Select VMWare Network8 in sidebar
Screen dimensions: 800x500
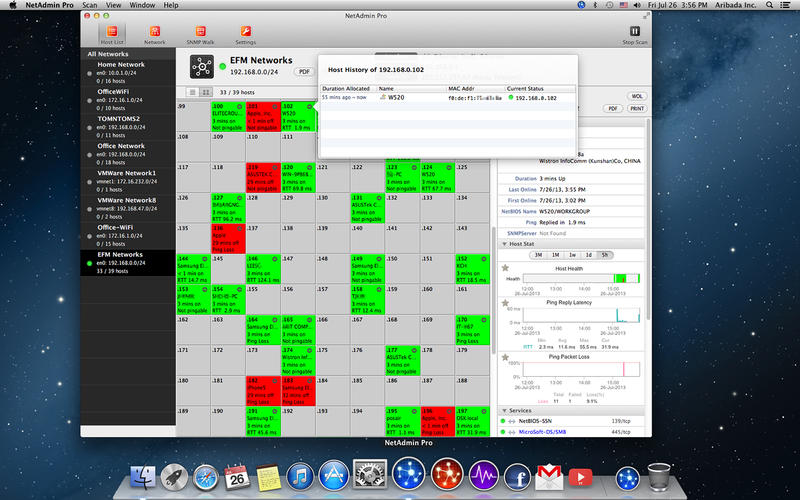point(128,208)
